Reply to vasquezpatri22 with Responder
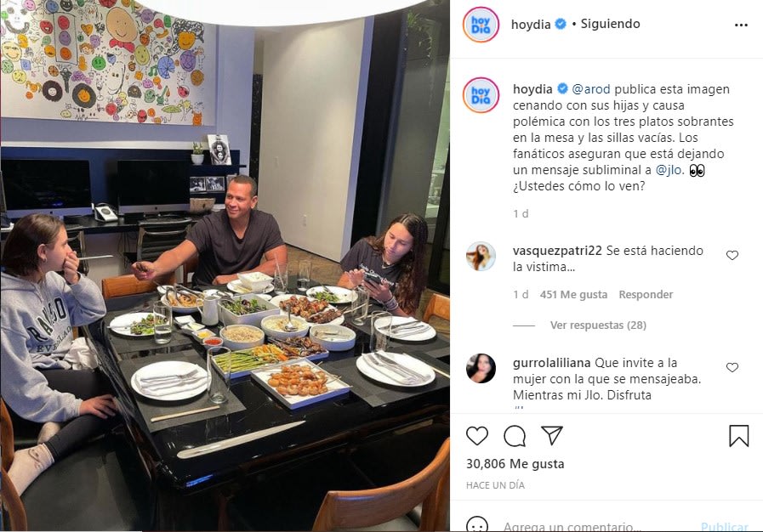Screen dimensions: 763x532 point(646,294)
